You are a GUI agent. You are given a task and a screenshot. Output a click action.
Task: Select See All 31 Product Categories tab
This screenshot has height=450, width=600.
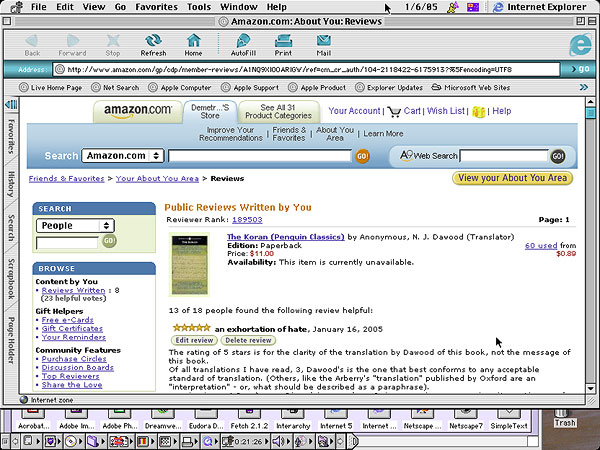point(278,112)
